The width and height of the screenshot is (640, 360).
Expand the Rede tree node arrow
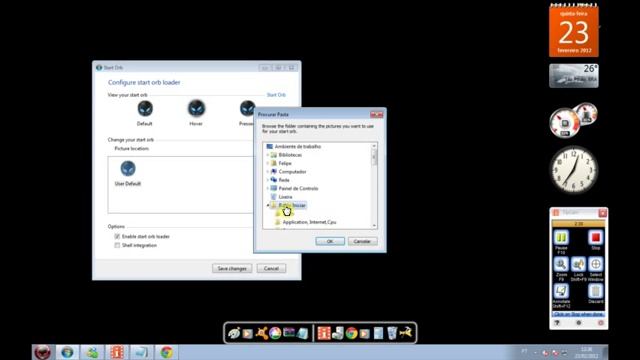pos(268,180)
